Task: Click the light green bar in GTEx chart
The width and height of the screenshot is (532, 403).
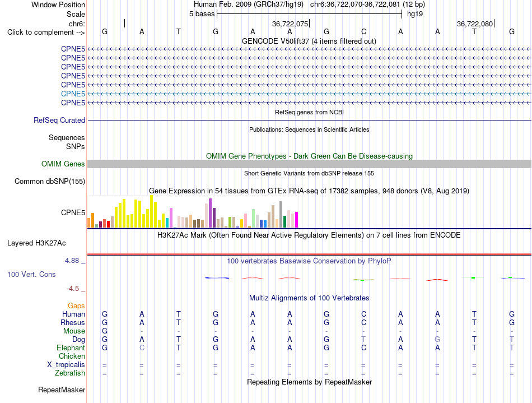Action: coord(254,218)
